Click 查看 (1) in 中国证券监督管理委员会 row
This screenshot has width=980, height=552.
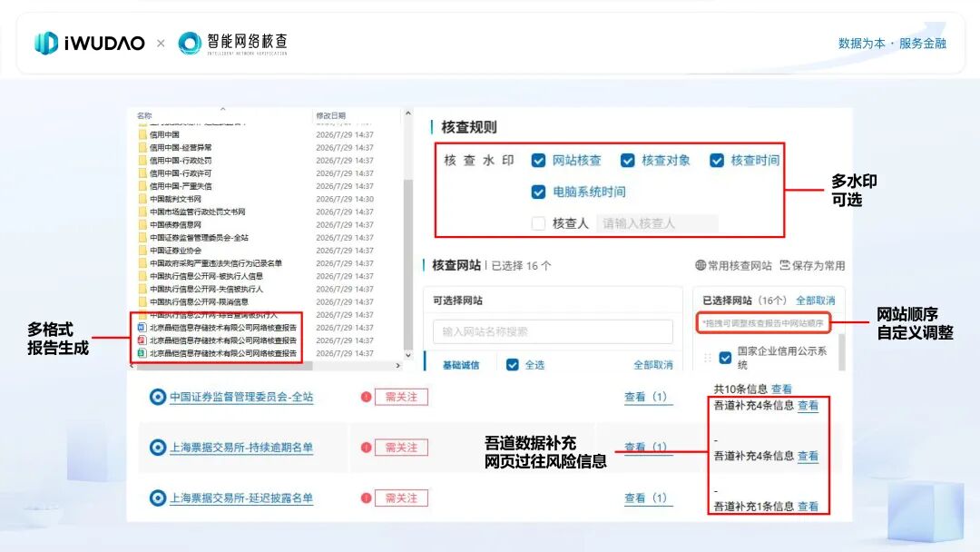pyautogui.click(x=646, y=397)
